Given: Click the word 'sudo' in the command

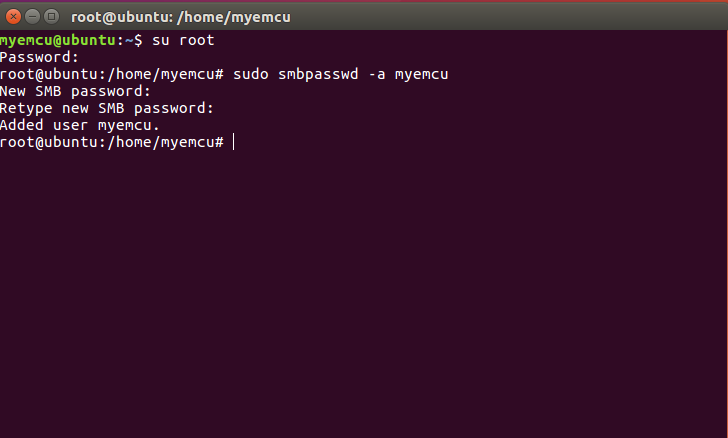Looking at the screenshot, I should [x=251, y=74].
